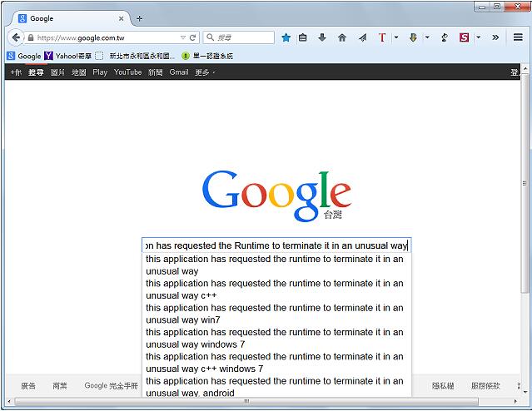Click the 登 sign-in link at right
This screenshot has height=411, width=532.
[515, 72]
